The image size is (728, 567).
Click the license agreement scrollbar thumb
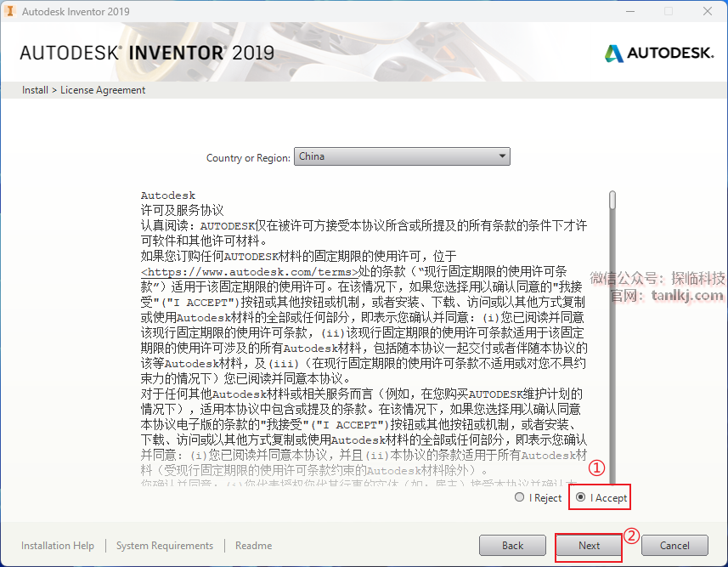point(612,200)
